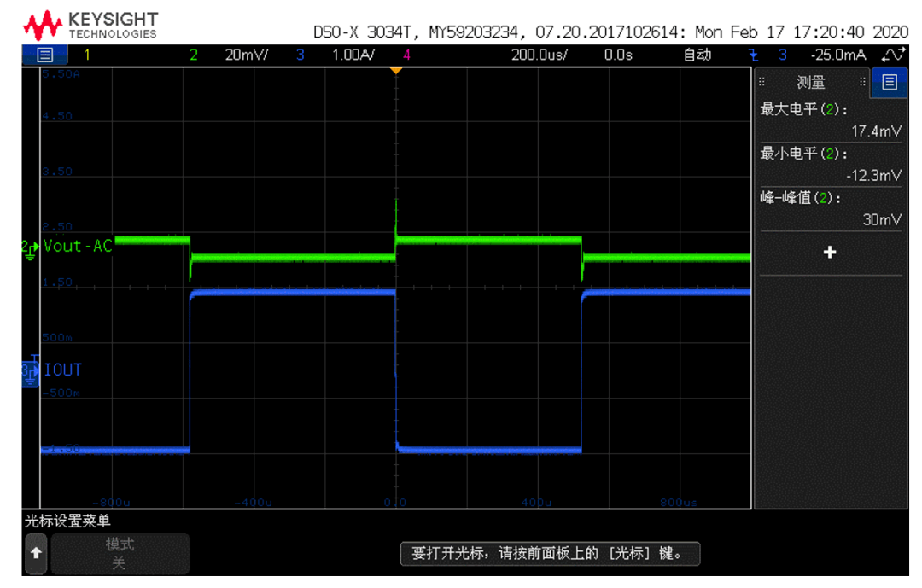922x588 pixels.
Task: Add a new measurement with plus button
Action: pyautogui.click(x=830, y=253)
